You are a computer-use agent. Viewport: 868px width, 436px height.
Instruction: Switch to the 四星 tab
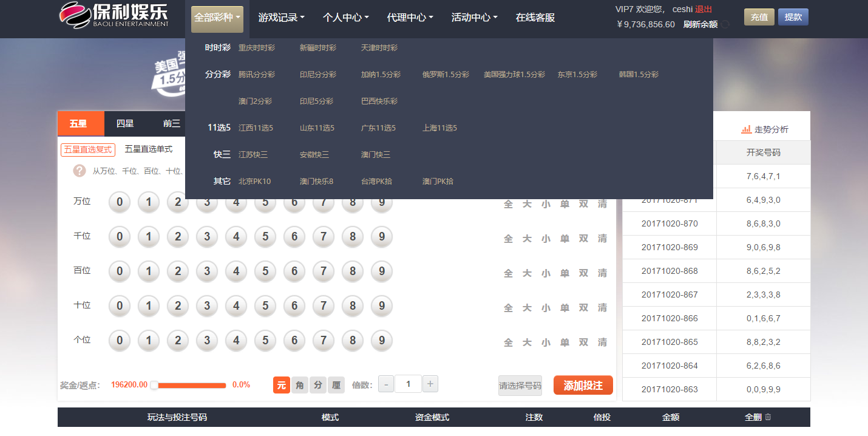[x=125, y=124]
